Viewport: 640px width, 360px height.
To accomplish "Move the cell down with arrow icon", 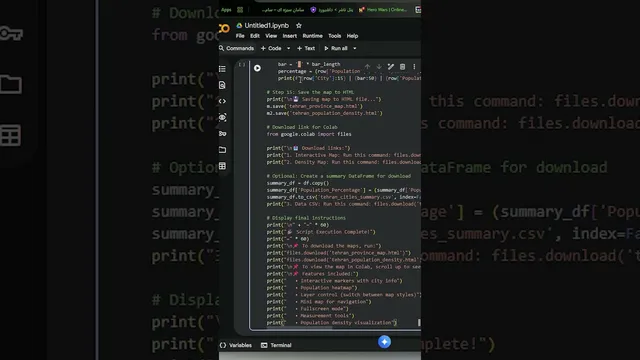I will [x=379, y=67].
